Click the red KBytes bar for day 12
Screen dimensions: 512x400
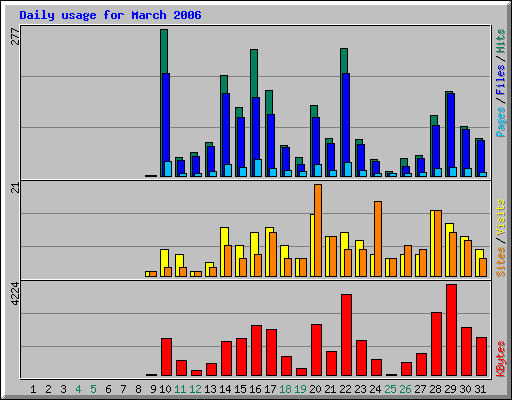[x=197, y=373]
